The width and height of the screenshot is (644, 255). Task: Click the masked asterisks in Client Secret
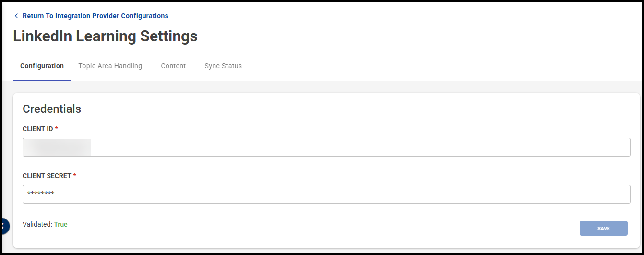41,194
